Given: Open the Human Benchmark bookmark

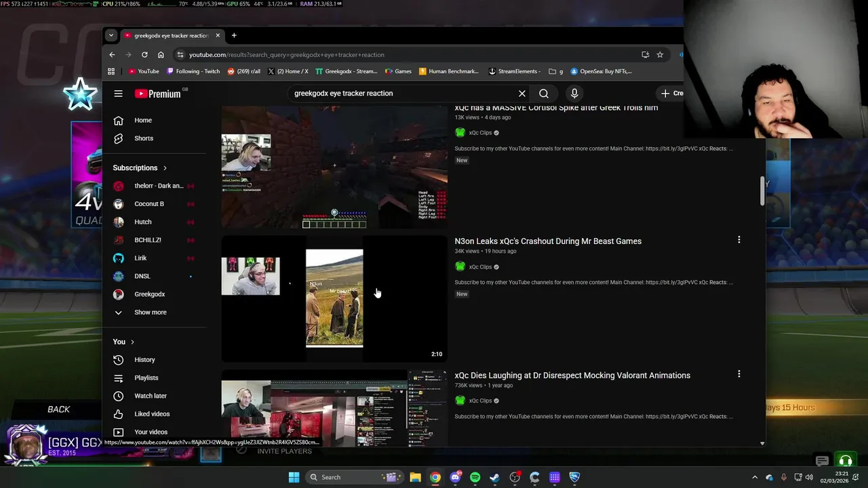Looking at the screenshot, I should point(449,71).
